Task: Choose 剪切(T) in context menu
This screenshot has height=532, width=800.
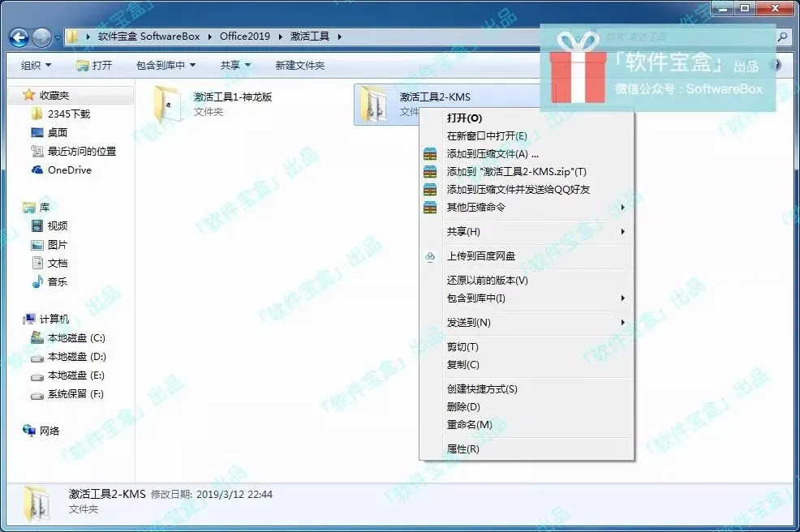Action: [x=526, y=347]
